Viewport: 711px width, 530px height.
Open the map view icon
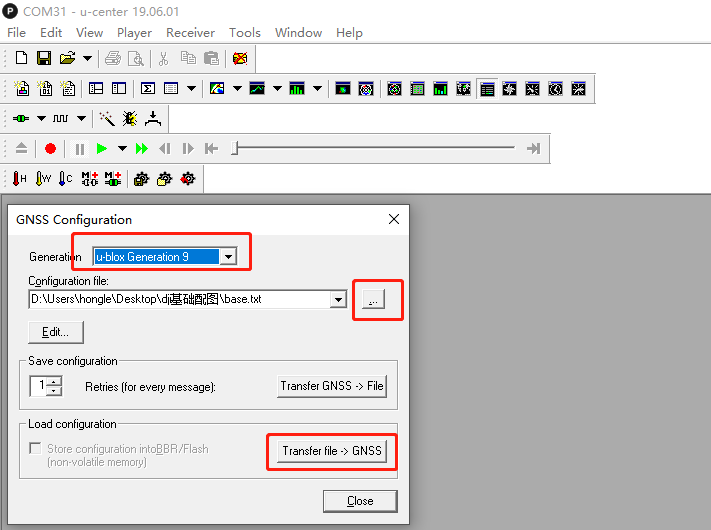(x=217, y=88)
